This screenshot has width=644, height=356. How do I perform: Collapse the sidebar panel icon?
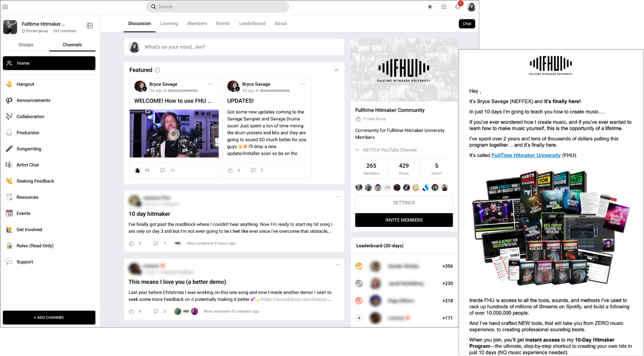(90, 26)
